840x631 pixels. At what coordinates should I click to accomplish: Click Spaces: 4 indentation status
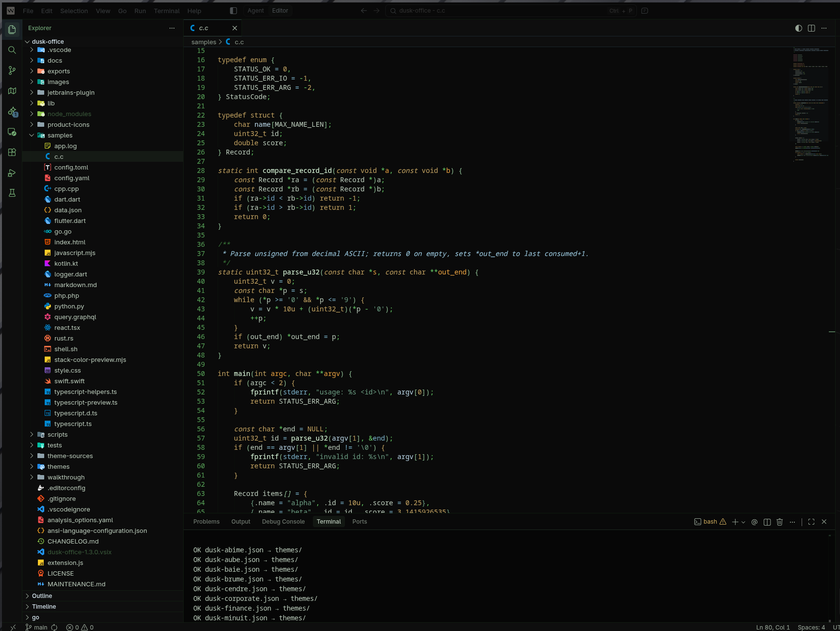(x=811, y=627)
